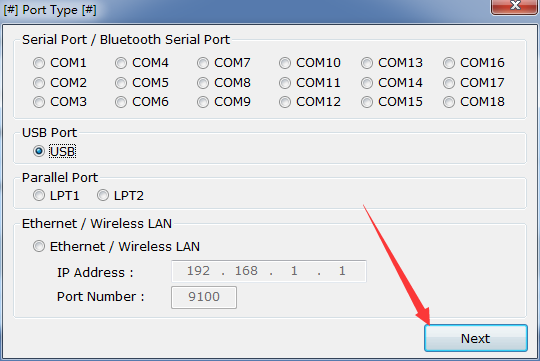The width and height of the screenshot is (540, 361).
Task: Pick the COM10 serial port
Action: click(285, 63)
